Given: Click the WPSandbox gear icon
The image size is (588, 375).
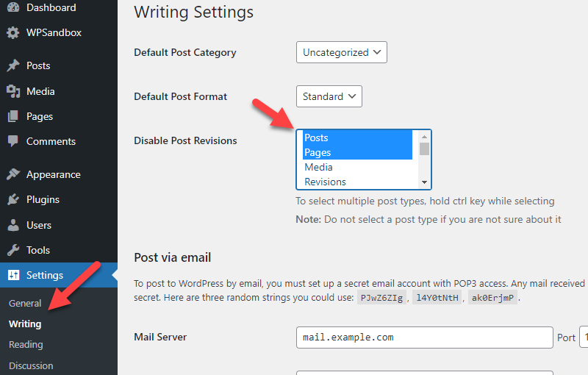Looking at the screenshot, I should (13, 32).
